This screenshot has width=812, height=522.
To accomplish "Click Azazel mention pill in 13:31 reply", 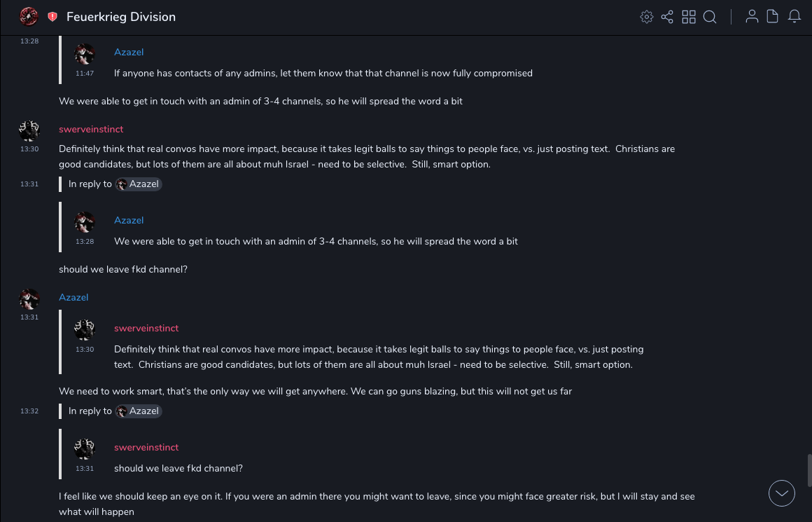I will pos(139,184).
